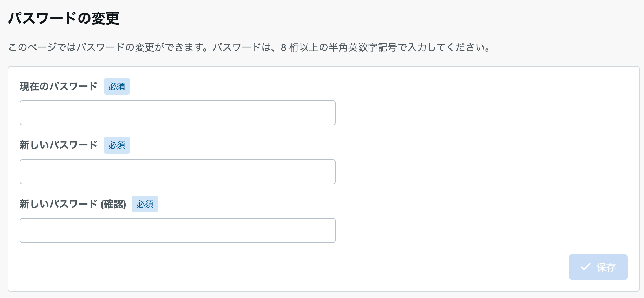644x298 pixels.
Task: Focus the 新しいパスワード input field
Action: [x=178, y=172]
